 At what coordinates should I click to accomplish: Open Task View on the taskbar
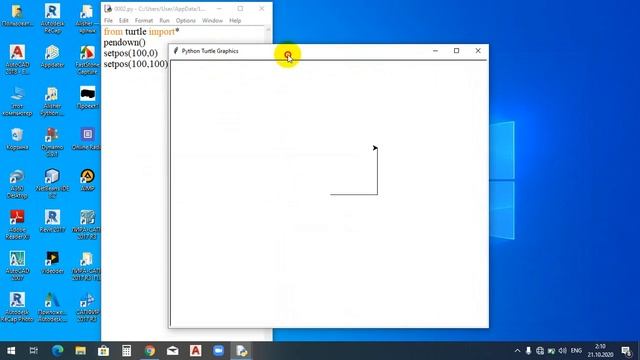coord(34,351)
